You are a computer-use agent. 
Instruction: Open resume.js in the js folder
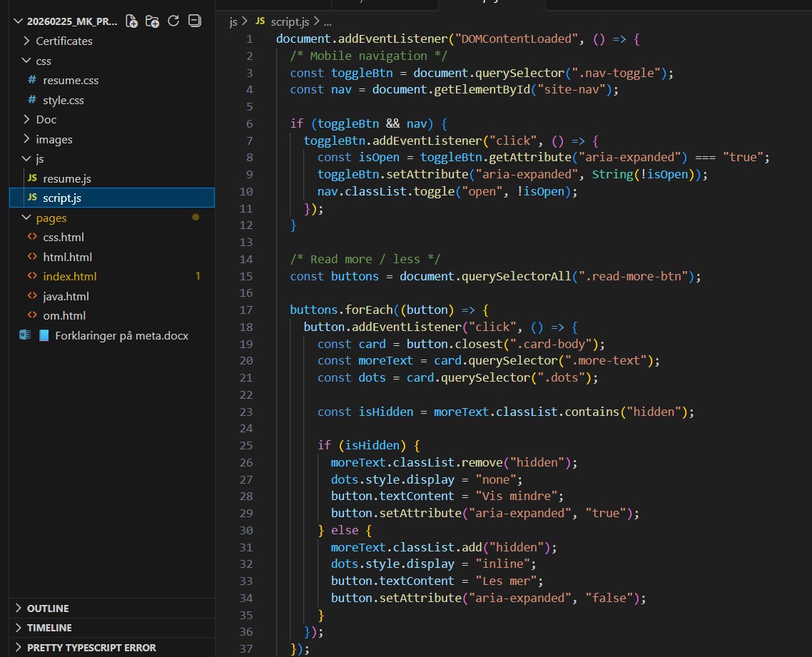(x=67, y=178)
